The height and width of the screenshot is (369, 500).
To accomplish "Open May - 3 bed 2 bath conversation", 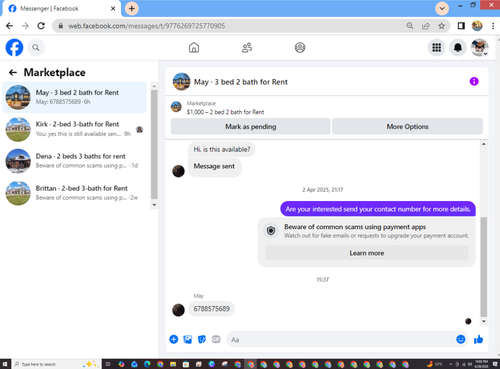I will (74, 97).
